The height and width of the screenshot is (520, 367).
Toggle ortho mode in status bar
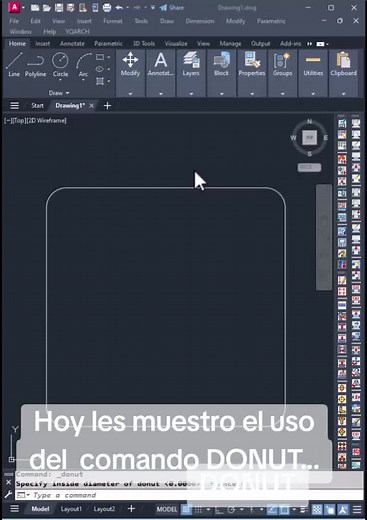click(x=219, y=510)
